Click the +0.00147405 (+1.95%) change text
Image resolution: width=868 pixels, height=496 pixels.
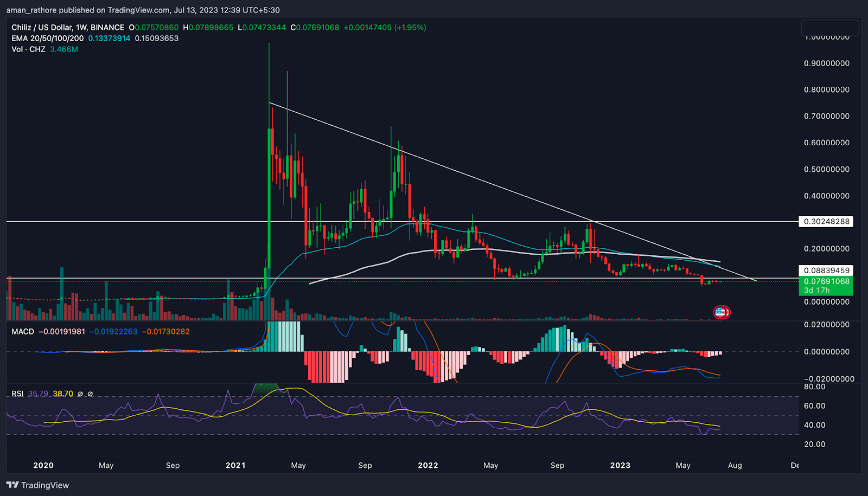(385, 27)
